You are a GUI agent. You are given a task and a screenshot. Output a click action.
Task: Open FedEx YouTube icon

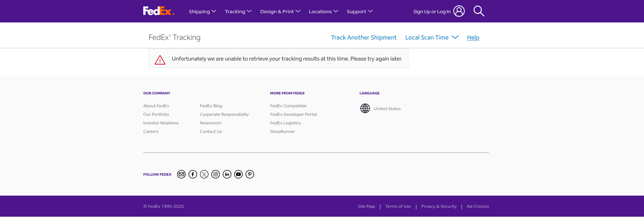pos(238,174)
